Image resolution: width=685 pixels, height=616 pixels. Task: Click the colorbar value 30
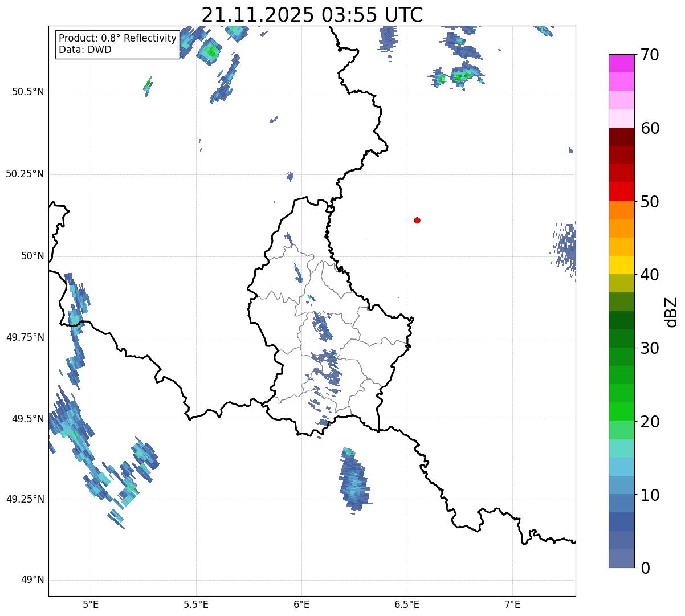tap(650, 348)
